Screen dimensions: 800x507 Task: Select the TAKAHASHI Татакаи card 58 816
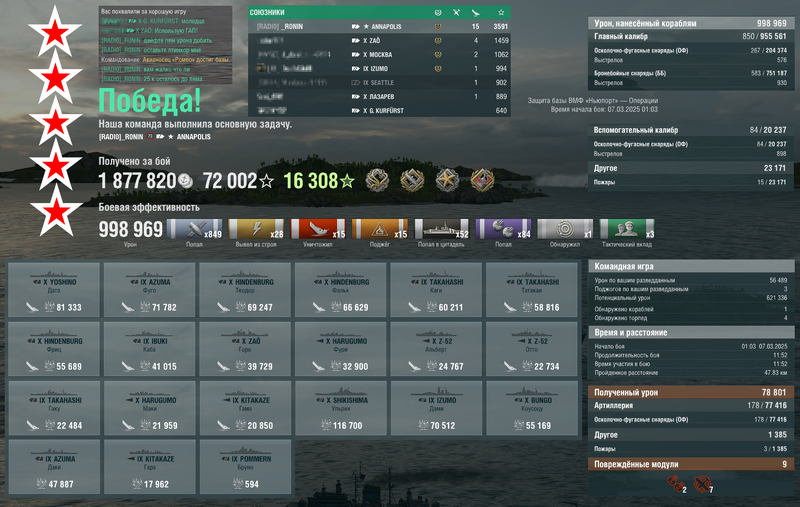click(x=532, y=290)
